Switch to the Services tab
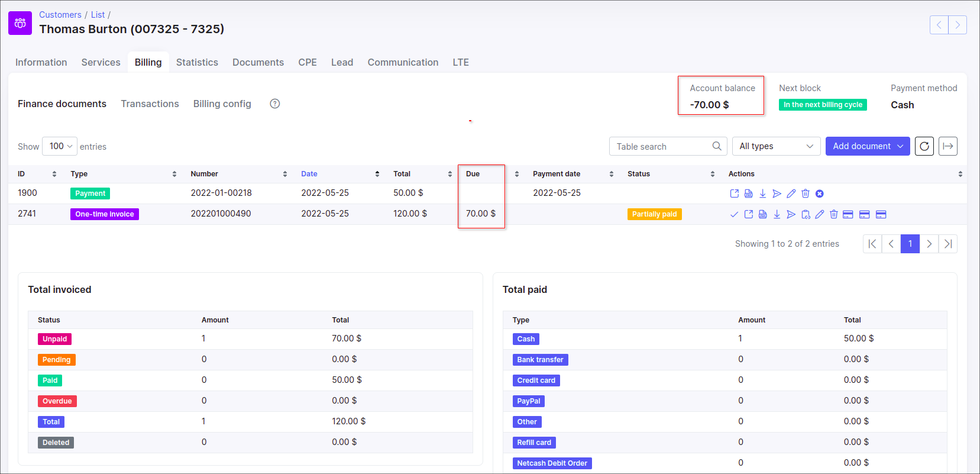Image resolution: width=980 pixels, height=474 pixels. pos(101,62)
